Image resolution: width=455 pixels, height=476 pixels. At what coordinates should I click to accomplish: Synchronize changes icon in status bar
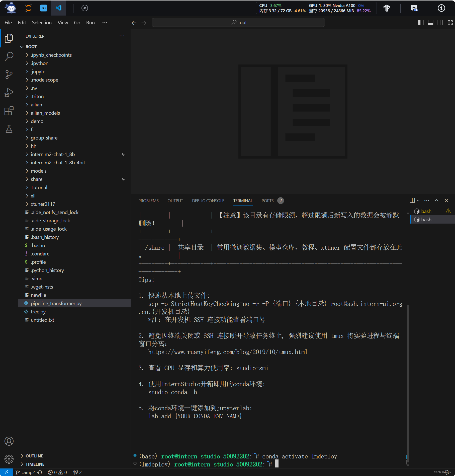(x=40, y=472)
